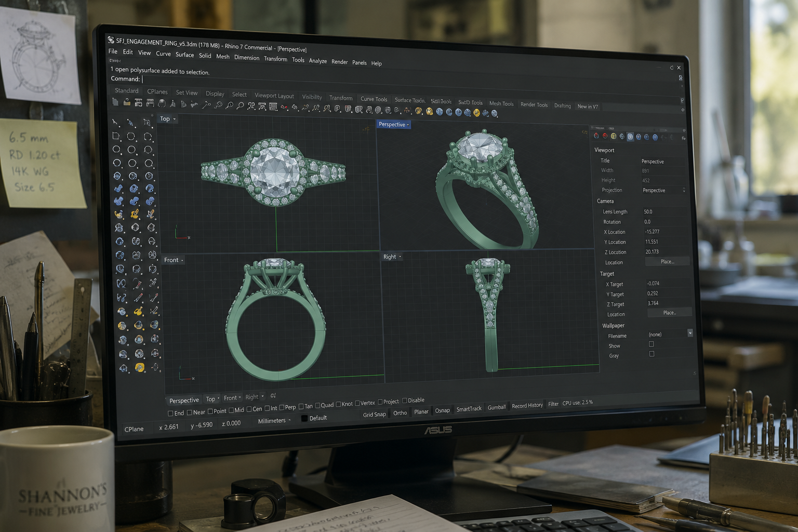The height and width of the screenshot is (532, 798).
Task: Open the Millimeters units dropdown
Action: 274,421
